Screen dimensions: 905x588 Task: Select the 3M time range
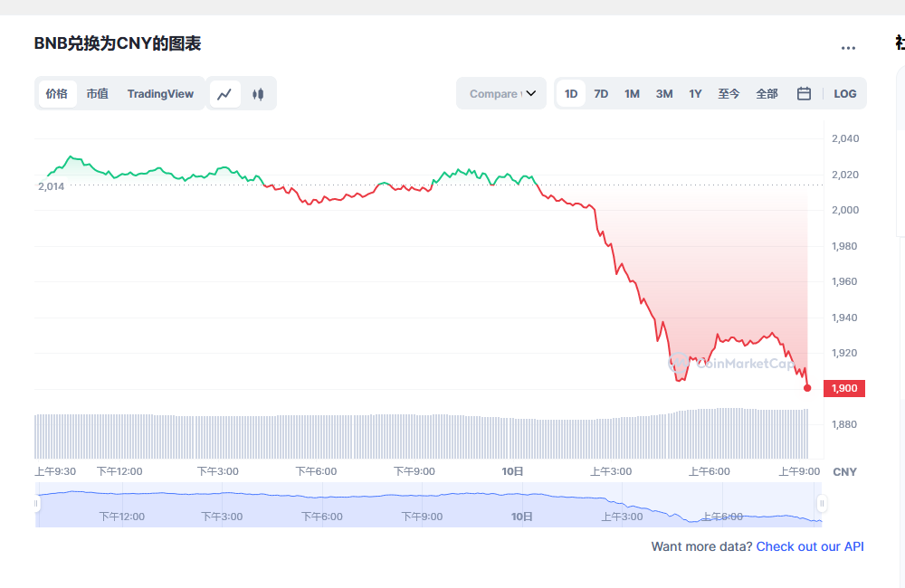[664, 94]
